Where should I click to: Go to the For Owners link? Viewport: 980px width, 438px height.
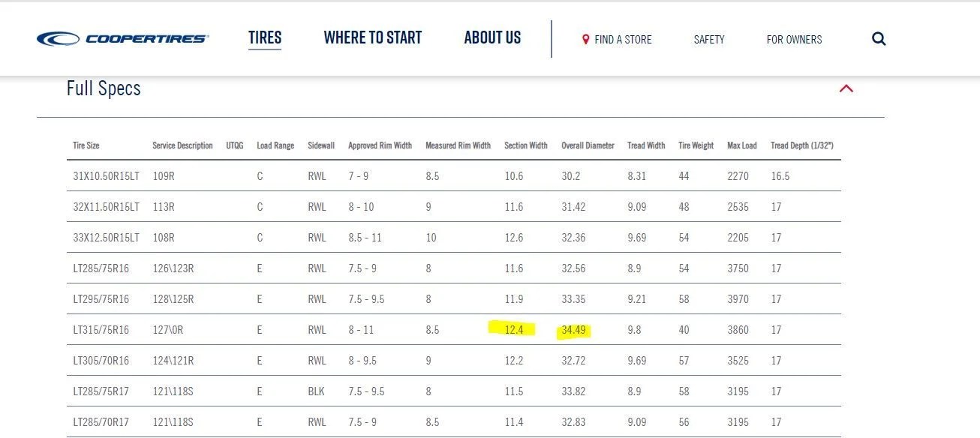(794, 39)
